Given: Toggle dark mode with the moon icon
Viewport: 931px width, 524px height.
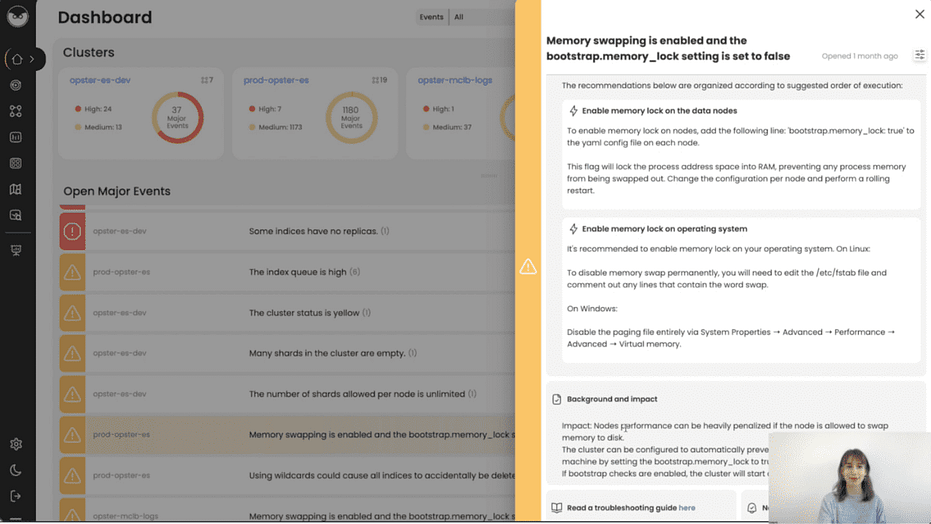Looking at the screenshot, I should (16, 470).
